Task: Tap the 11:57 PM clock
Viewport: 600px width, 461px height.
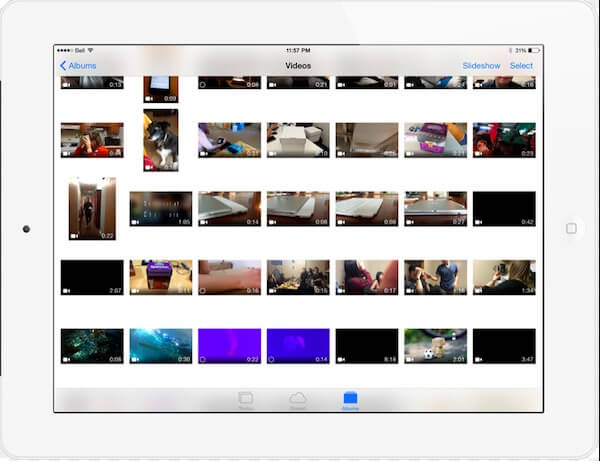Action: pyautogui.click(x=298, y=50)
